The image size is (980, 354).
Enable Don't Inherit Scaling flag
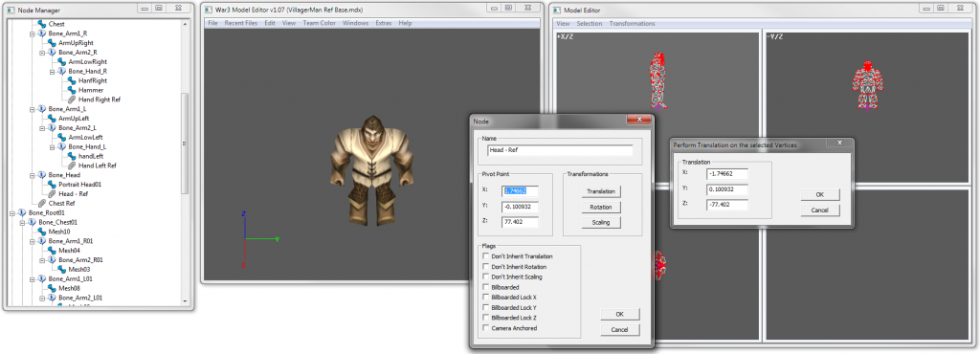(x=485, y=277)
